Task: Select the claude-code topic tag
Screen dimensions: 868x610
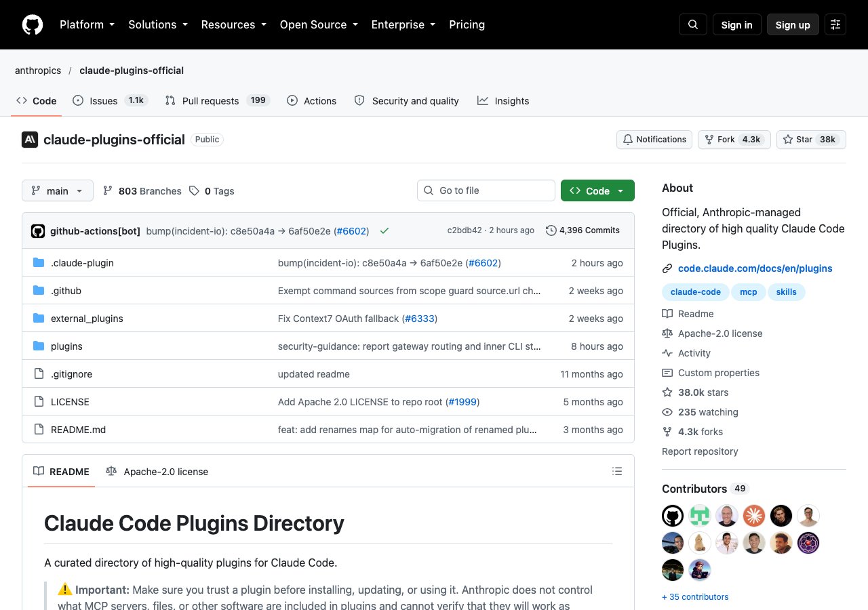Action: (x=696, y=292)
